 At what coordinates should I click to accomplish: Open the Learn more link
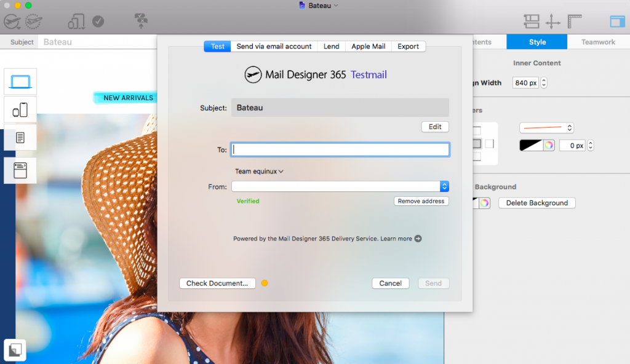pyautogui.click(x=396, y=239)
